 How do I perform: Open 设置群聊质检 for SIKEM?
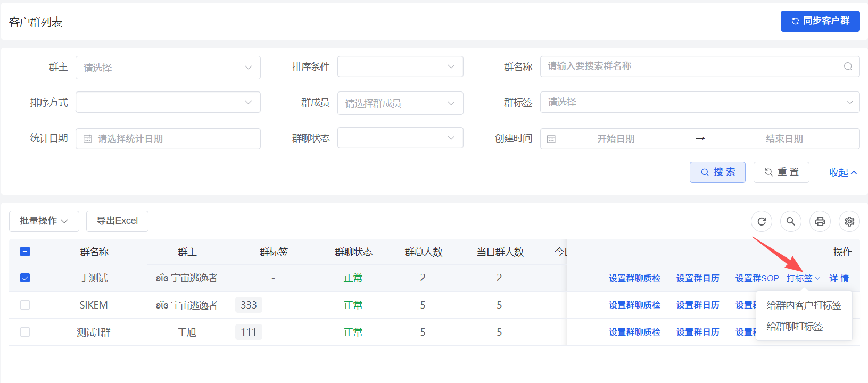coord(634,305)
